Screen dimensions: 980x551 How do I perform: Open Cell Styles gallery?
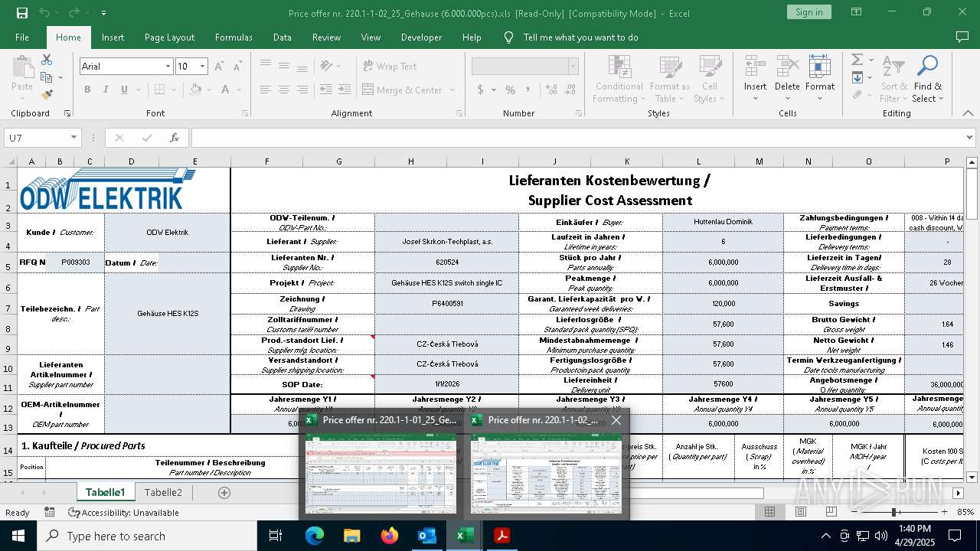(710, 79)
